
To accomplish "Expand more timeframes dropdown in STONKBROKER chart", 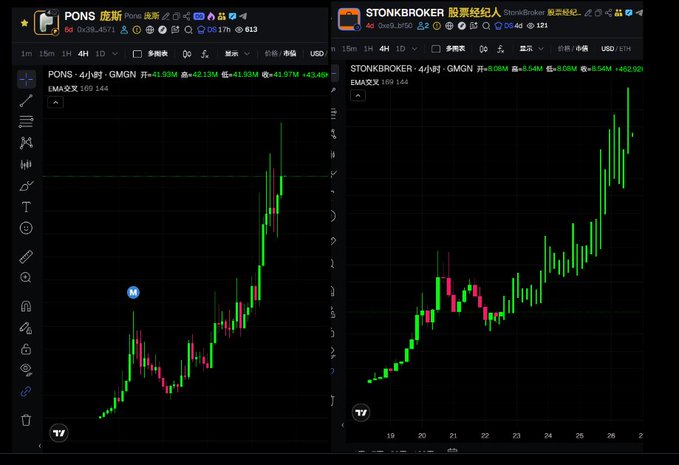I will 415,49.
